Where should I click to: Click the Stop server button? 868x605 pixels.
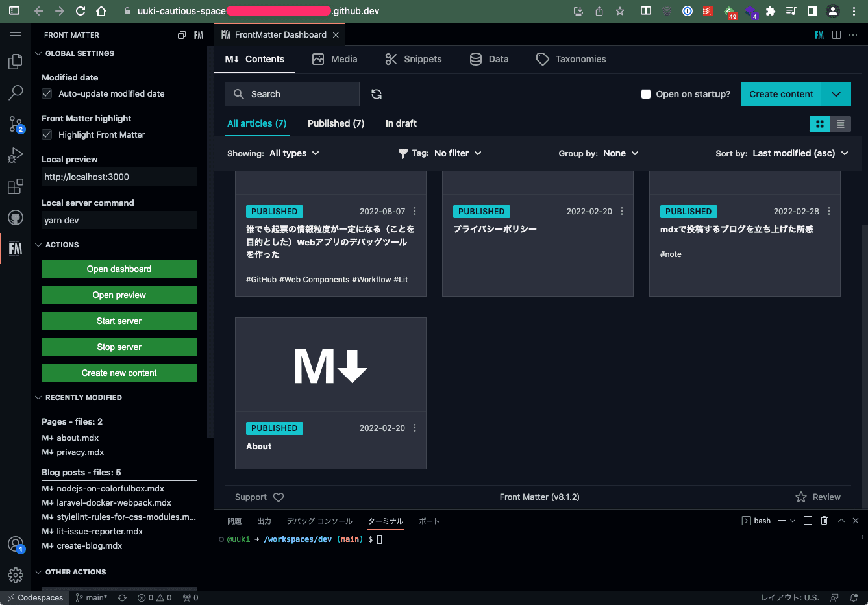(x=119, y=347)
